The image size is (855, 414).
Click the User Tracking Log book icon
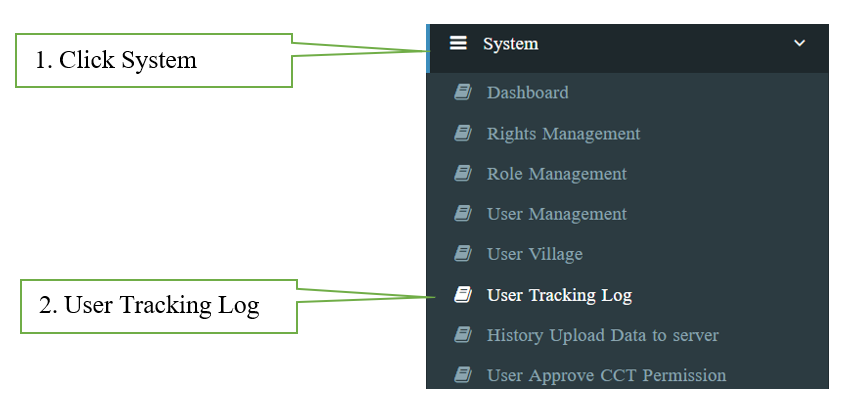462,295
